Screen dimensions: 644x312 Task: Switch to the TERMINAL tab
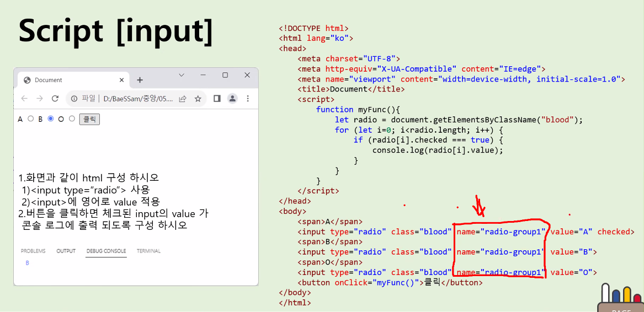148,251
